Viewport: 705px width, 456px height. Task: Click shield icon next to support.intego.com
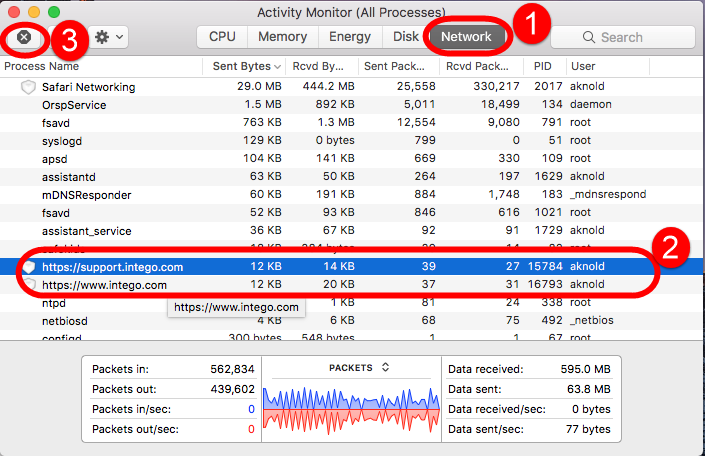point(28,267)
